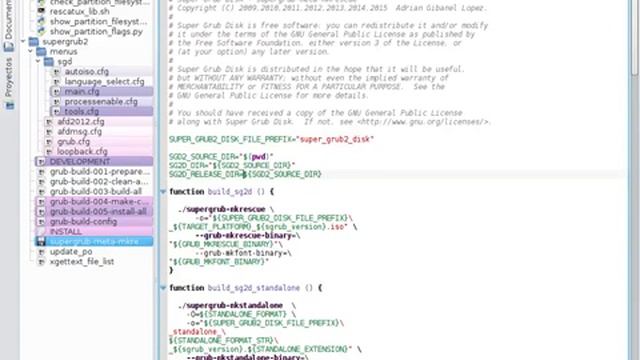This screenshot has width=640, height=360.
Task: Open xgettext_file_list file
Action: (x=82, y=262)
